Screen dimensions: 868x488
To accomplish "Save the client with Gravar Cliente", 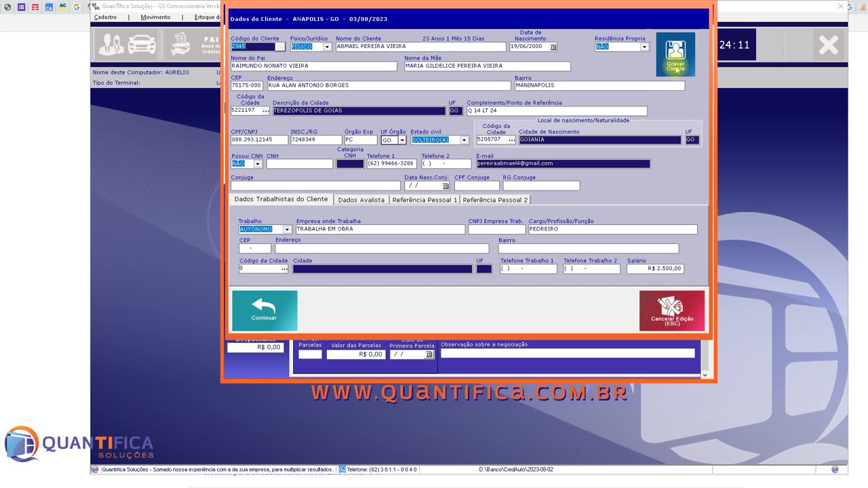I will coord(675,54).
